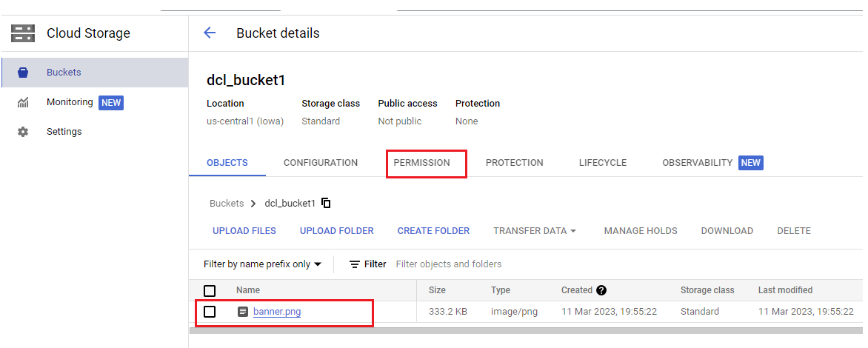Screen dimensions: 868x348
Task: Switch to the PERMISSION tab
Action: (422, 163)
